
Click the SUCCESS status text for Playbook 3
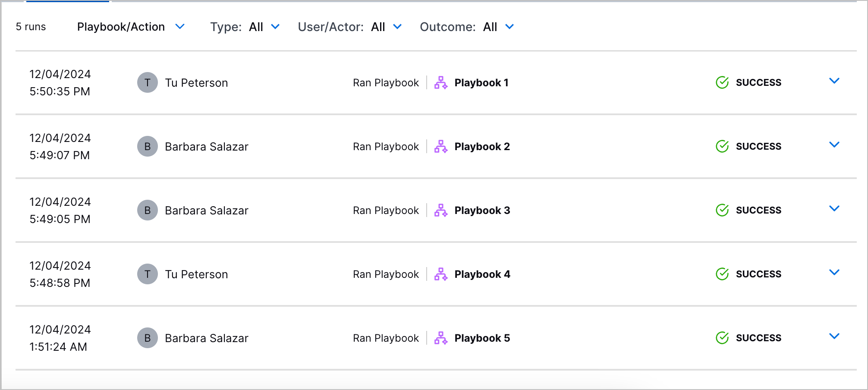click(758, 210)
